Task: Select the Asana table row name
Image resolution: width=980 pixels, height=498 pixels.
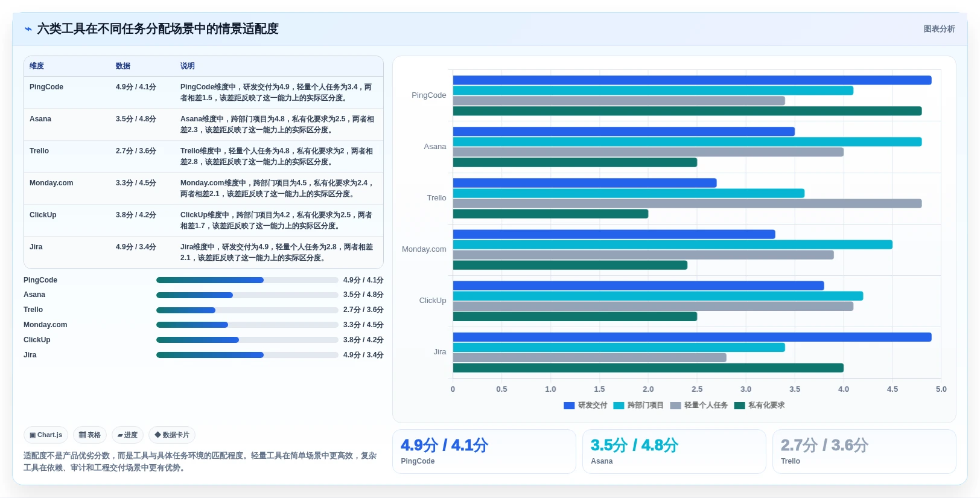Action: click(40, 119)
